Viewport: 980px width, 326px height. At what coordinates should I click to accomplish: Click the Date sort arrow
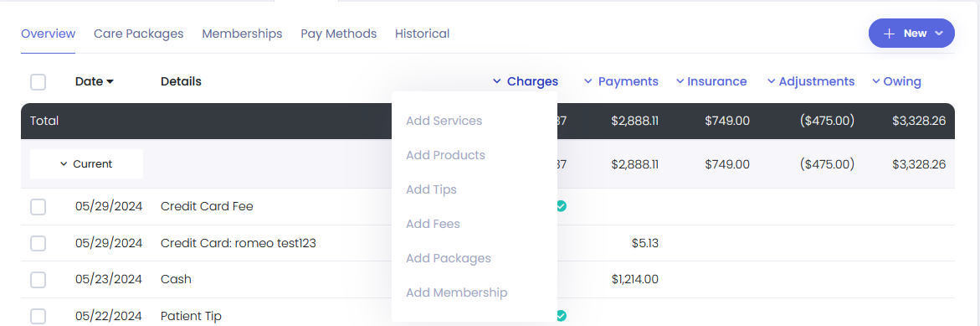point(110,82)
